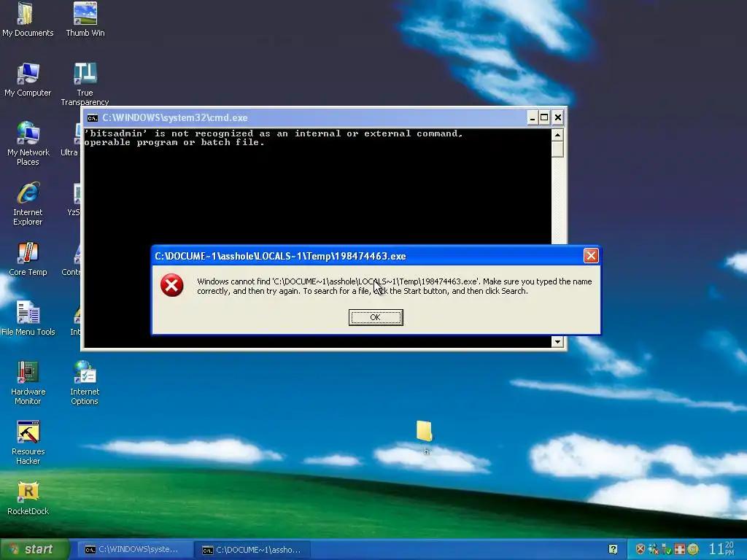Viewport: 747px width, 560px height.
Task: Click the 'Windows cannot find' message text
Action: pyautogui.click(x=395, y=286)
